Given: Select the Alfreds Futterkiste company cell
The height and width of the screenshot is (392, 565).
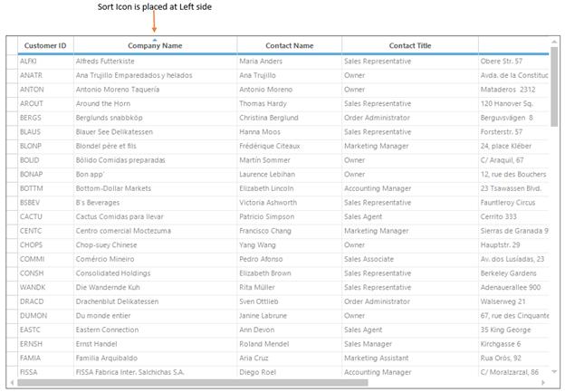Looking at the screenshot, I should coord(156,62).
